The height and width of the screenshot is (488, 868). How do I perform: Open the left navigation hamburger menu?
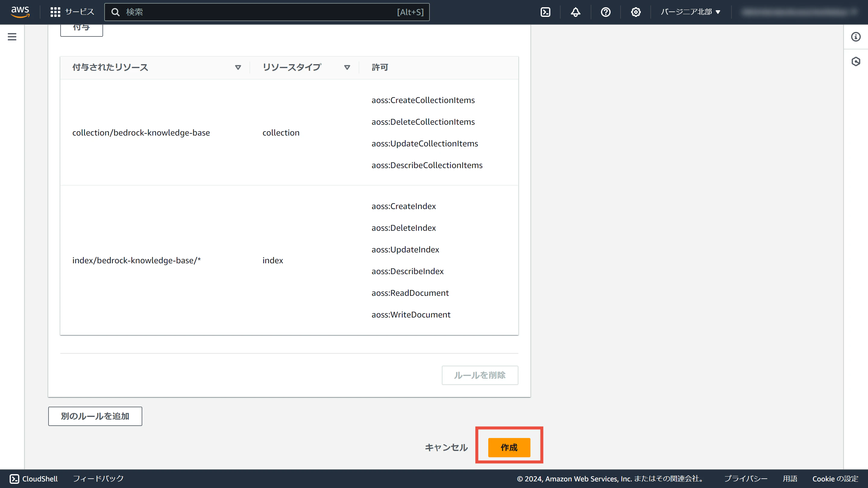[12, 37]
